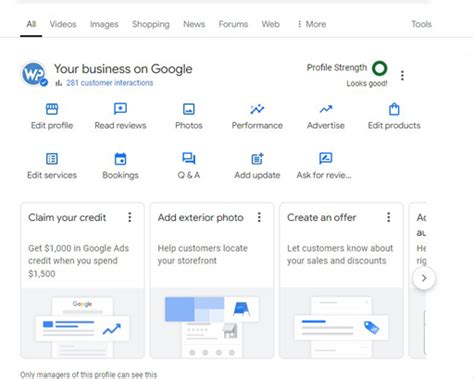Click the Ask for reviews icon
This screenshot has width=474, height=379.
pos(326,158)
